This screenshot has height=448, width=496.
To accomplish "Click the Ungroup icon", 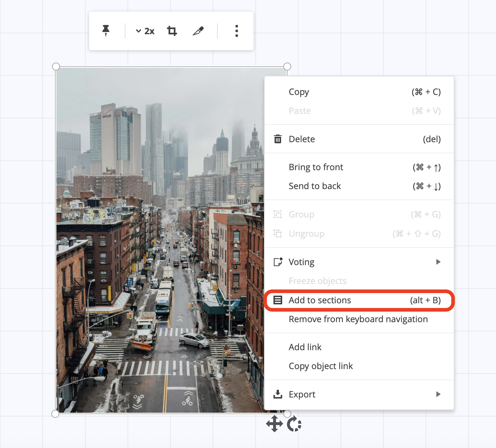I will pyautogui.click(x=278, y=233).
